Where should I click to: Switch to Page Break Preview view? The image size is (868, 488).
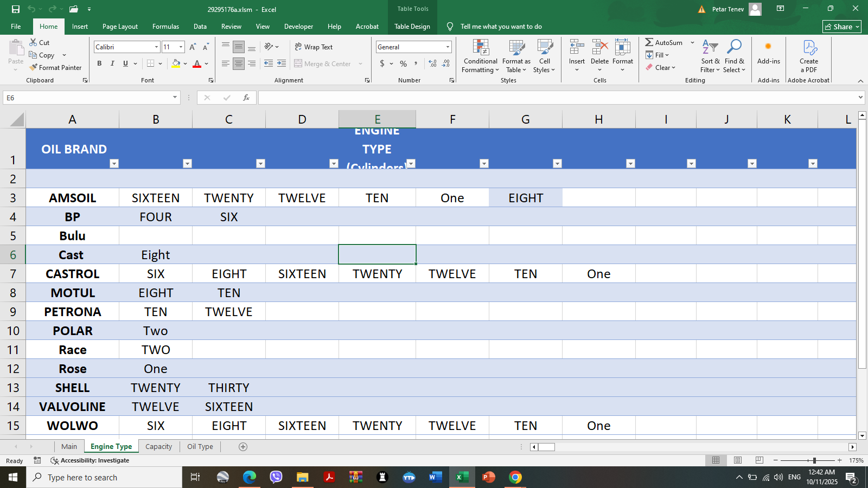759,460
